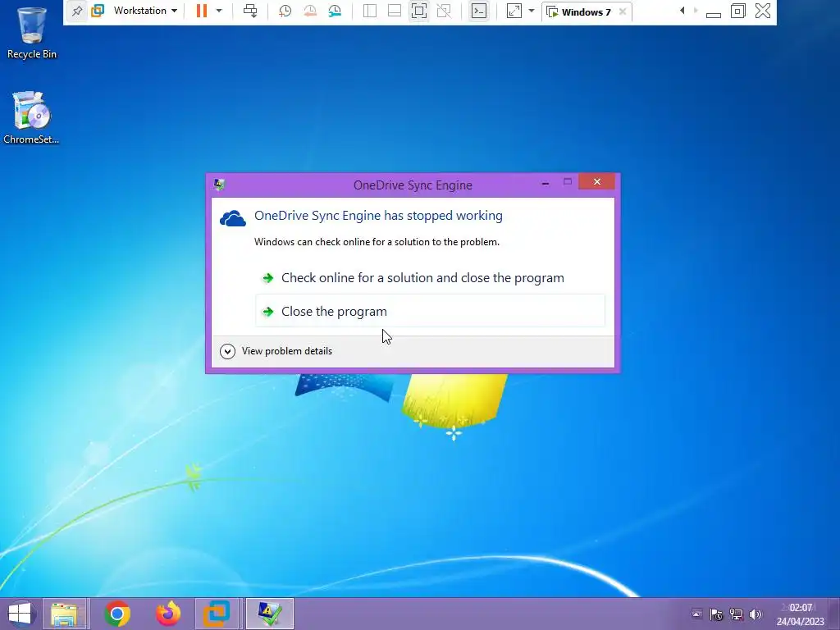This screenshot has height=630, width=840.
Task: Click the stretch guest display icon
Action: pyautogui.click(x=514, y=11)
